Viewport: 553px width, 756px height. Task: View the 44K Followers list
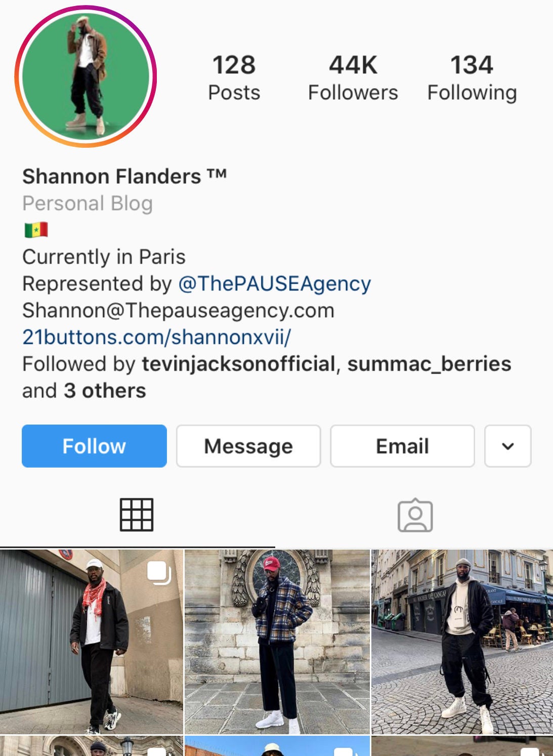(353, 78)
